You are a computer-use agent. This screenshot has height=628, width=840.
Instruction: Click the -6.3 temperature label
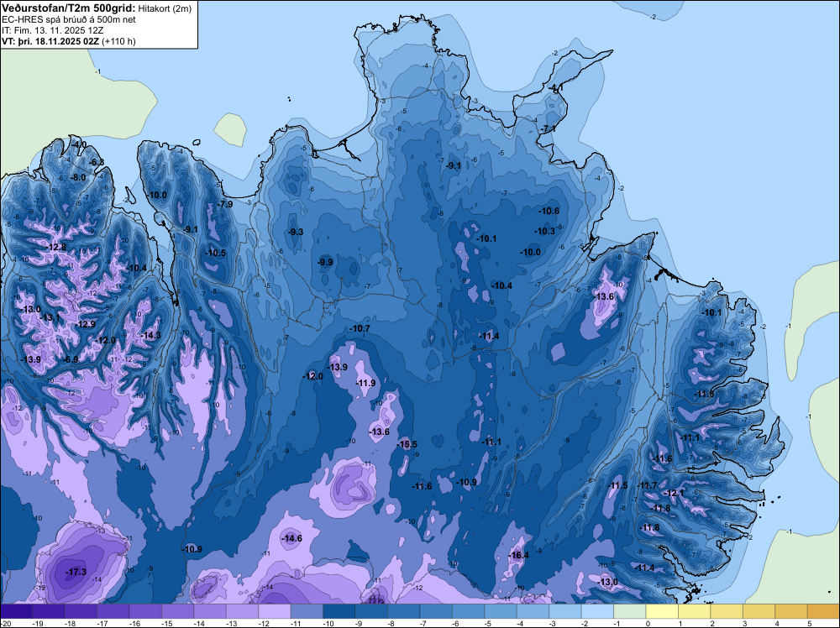pos(97,162)
